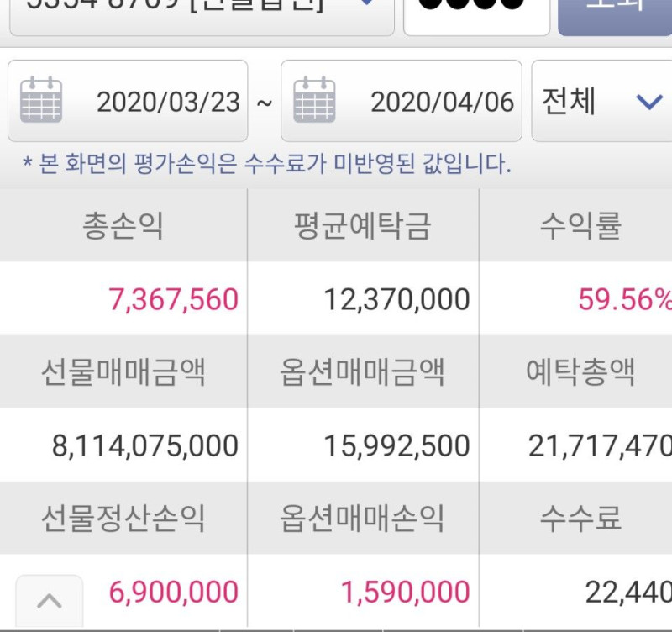The image size is (672, 632).
Task: Select the end date 2020/04/06 field
Action: (x=442, y=102)
